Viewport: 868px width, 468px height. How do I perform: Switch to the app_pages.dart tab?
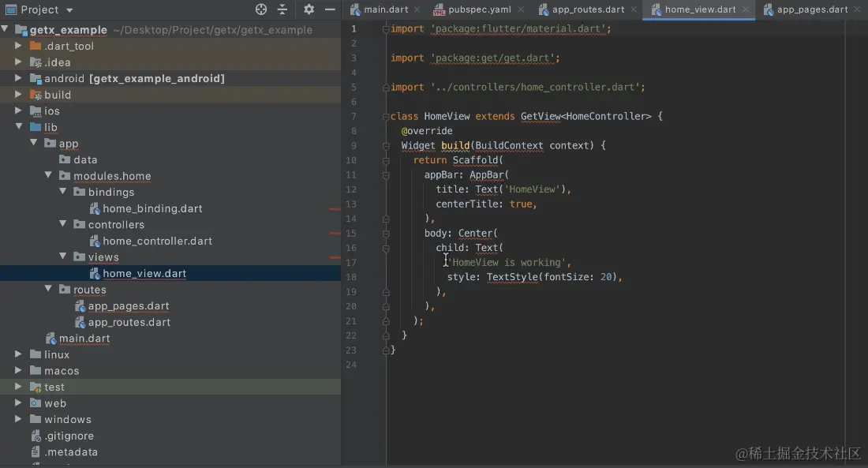click(812, 10)
